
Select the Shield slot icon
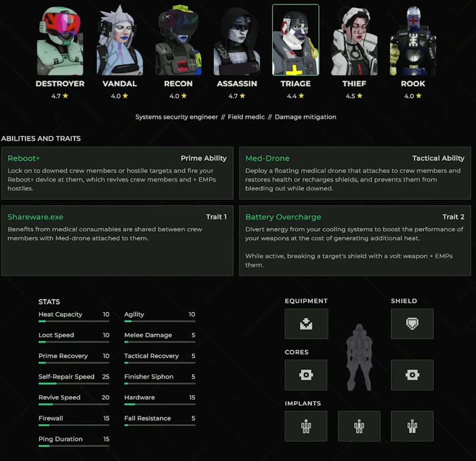412,324
